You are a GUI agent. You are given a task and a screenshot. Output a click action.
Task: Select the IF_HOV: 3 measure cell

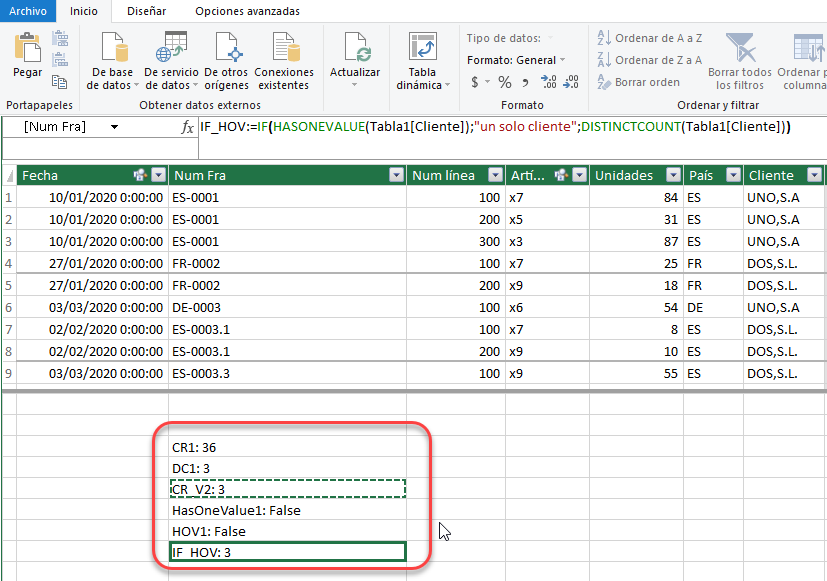287,552
